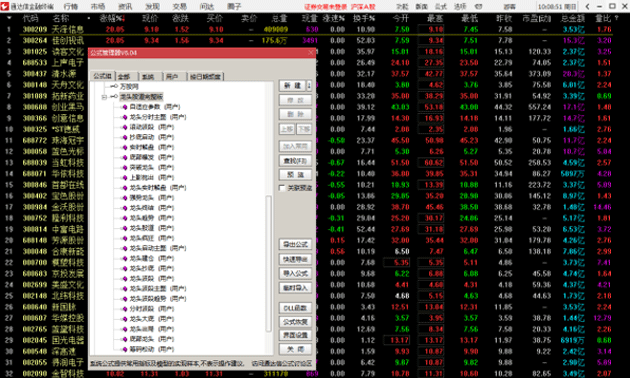Collapse the 龙头股 formula group tree node
630x378 pixels.
click(x=104, y=97)
